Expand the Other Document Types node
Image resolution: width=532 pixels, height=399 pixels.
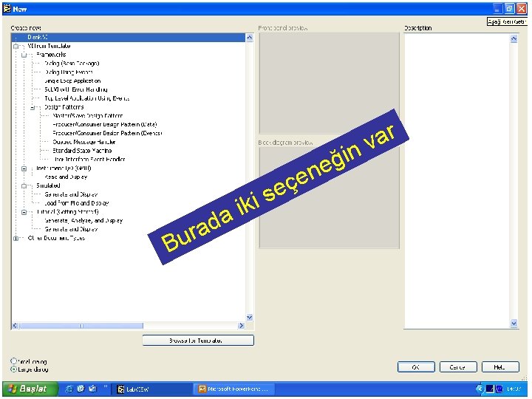pyautogui.click(x=16, y=238)
